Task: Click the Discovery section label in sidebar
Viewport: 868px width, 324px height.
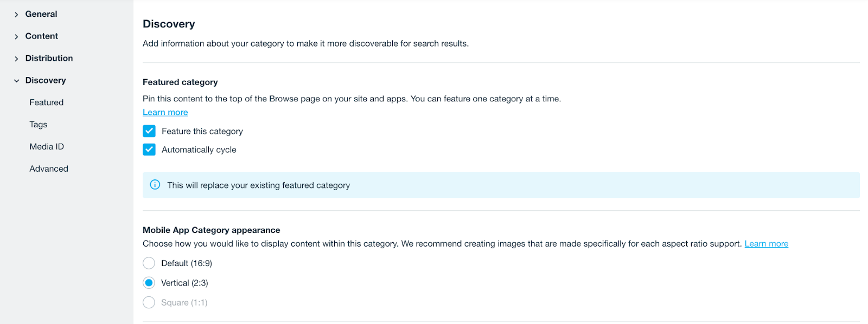Action: click(x=46, y=80)
